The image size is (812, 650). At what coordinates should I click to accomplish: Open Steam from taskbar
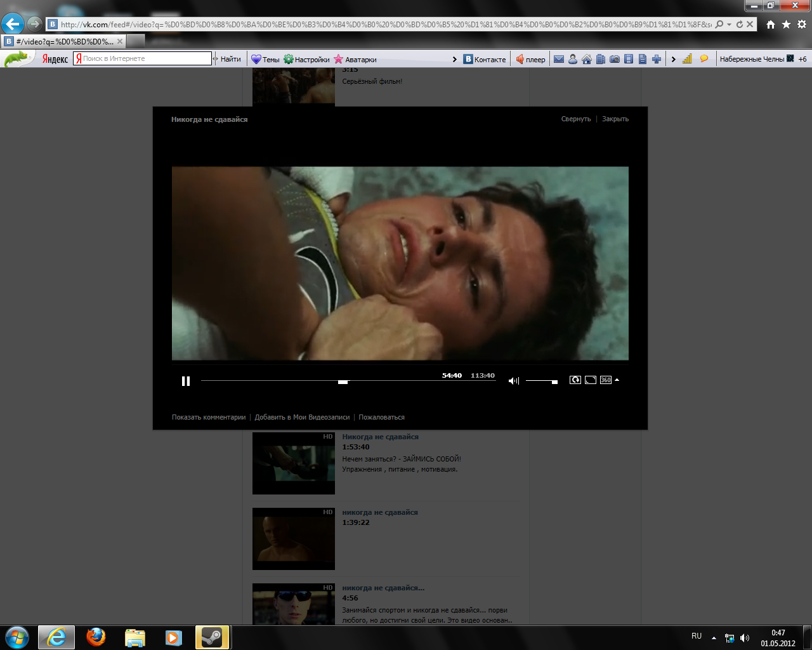click(x=212, y=637)
